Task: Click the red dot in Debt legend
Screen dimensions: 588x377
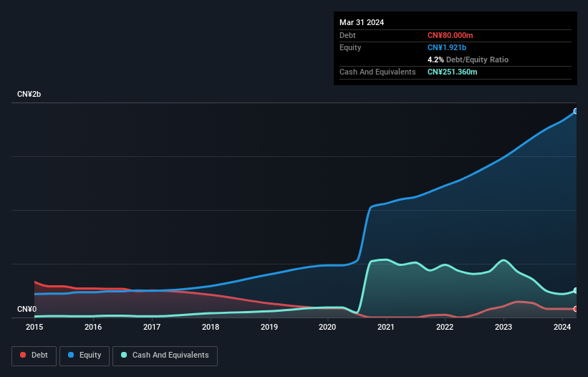Action: coord(23,355)
